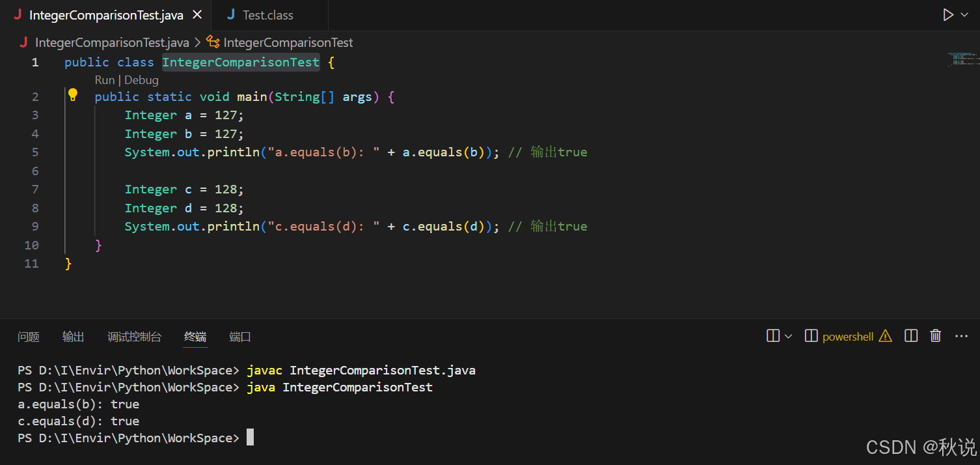Open the 端口 panel tab
980x465 pixels.
click(240, 337)
